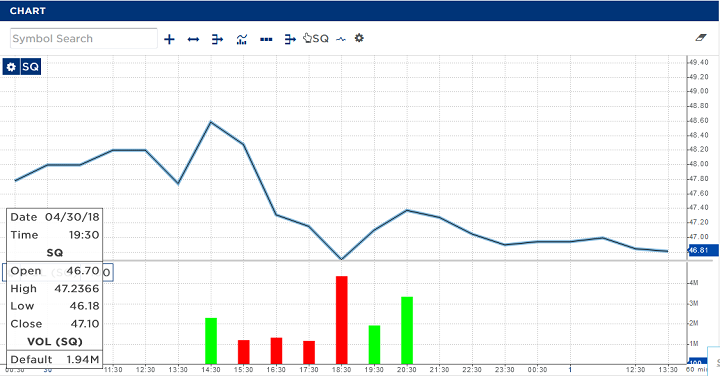Click the tall red 18:30 volume bar
The image size is (720, 376).
(342, 320)
